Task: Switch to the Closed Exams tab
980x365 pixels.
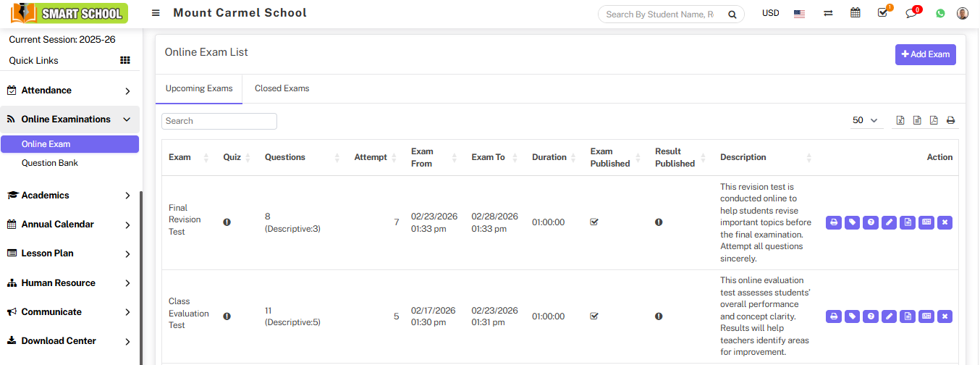Action: click(x=282, y=88)
